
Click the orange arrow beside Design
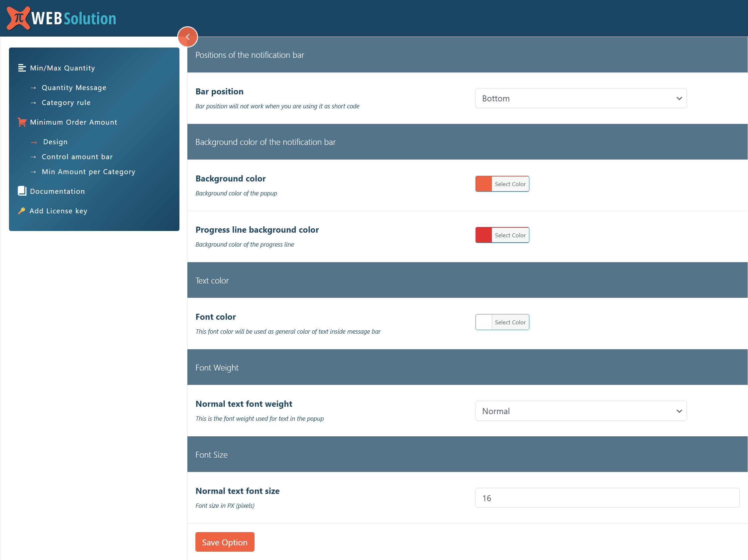(34, 142)
